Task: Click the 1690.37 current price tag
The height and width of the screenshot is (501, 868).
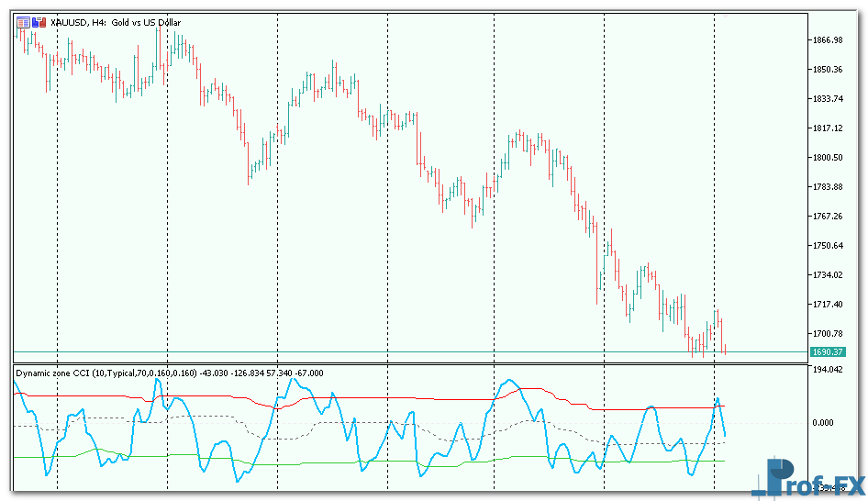Action: pos(827,352)
